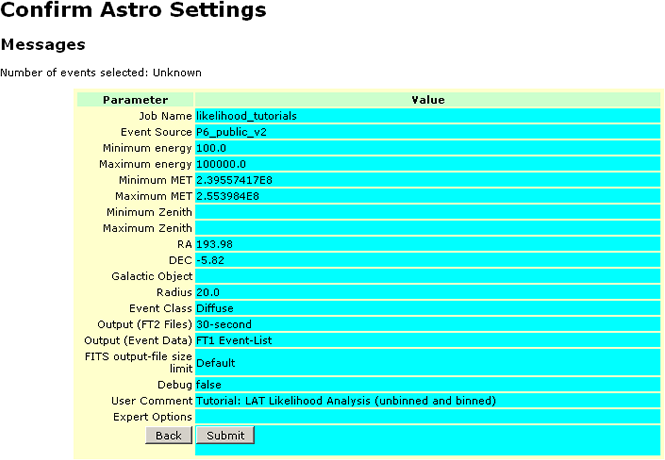Click the FT1 Event-List output value
Viewport: 665px width, 460px height.
(x=234, y=340)
